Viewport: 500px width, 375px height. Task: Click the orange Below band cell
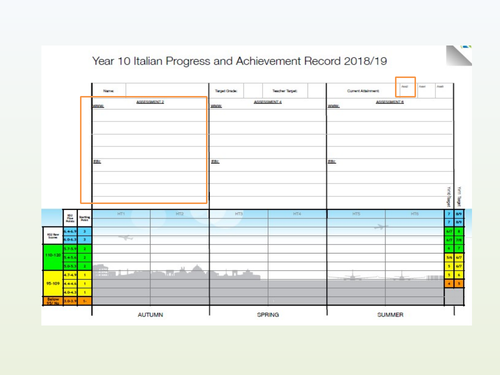(53, 301)
